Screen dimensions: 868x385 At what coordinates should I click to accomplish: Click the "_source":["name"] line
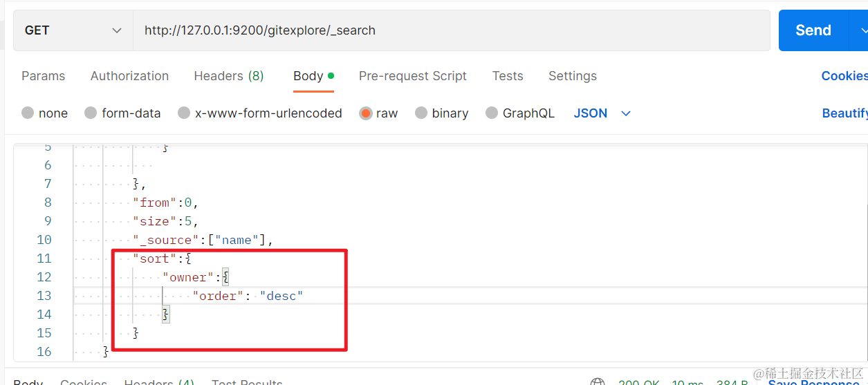[x=203, y=240]
